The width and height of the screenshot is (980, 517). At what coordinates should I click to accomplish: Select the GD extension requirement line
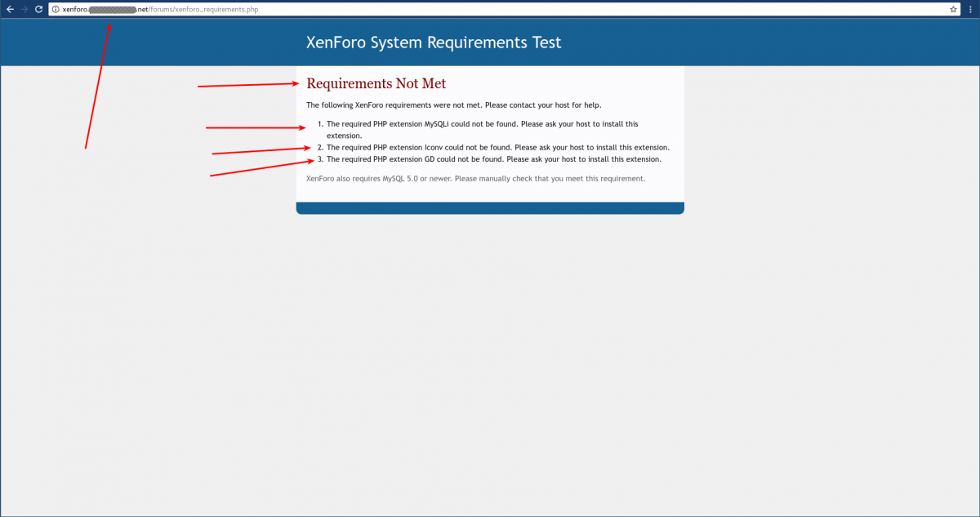tap(493, 158)
